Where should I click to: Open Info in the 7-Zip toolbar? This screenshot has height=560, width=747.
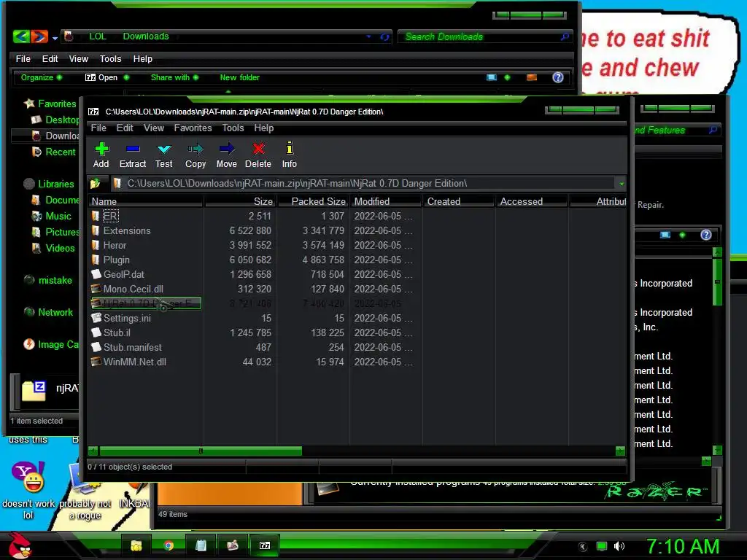289,155
